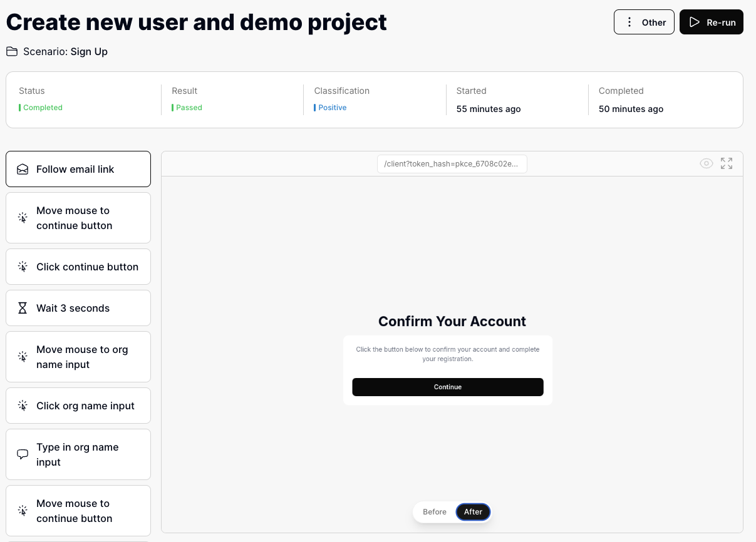Select the last visible Move mouse to continue button step

pos(78,511)
